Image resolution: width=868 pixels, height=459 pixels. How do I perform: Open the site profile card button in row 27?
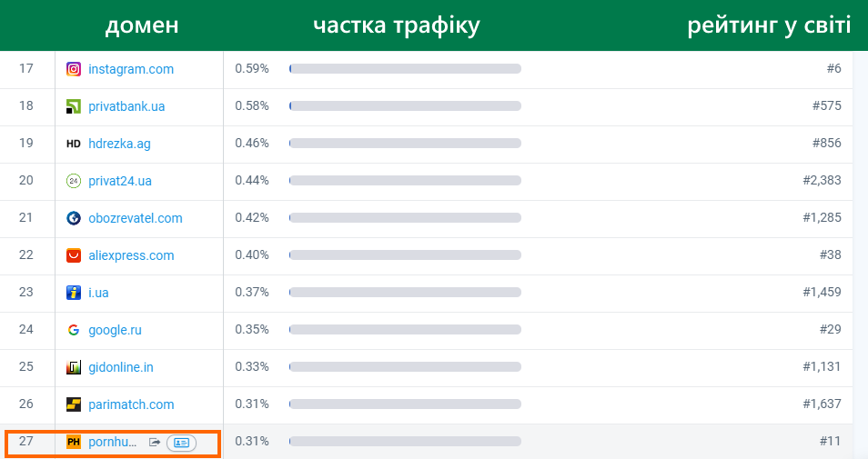click(181, 443)
